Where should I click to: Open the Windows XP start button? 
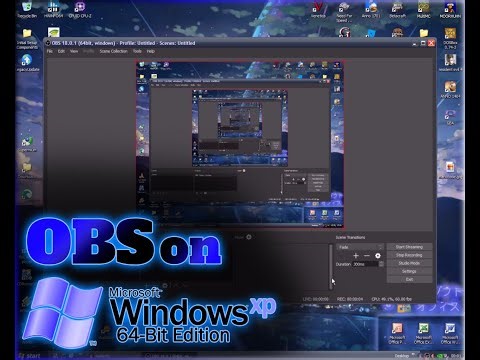click(30, 356)
